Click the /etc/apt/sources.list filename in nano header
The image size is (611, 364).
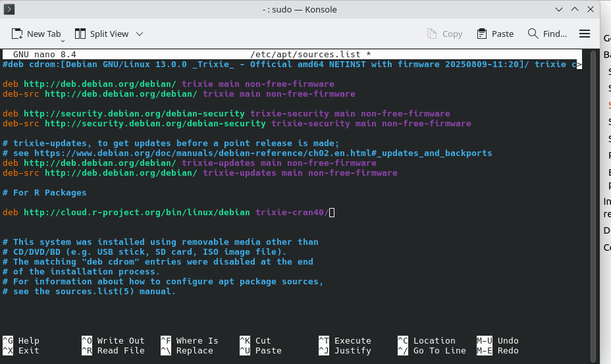(x=310, y=55)
